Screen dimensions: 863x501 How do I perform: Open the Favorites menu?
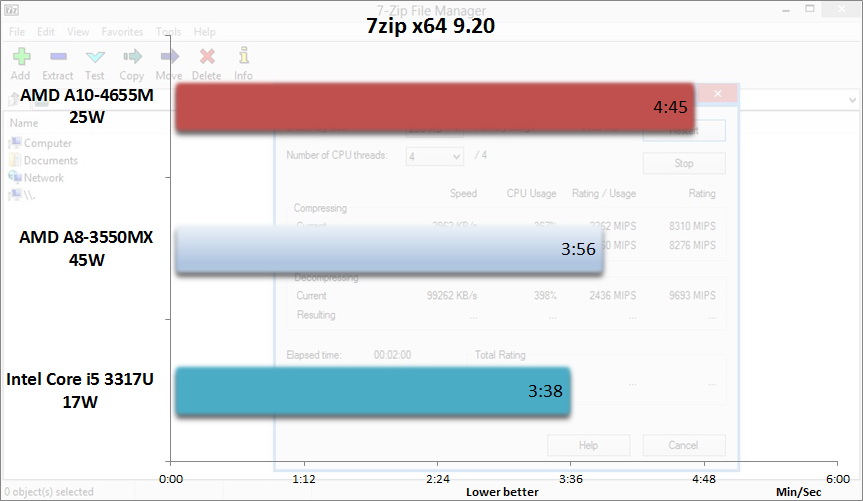click(x=122, y=32)
